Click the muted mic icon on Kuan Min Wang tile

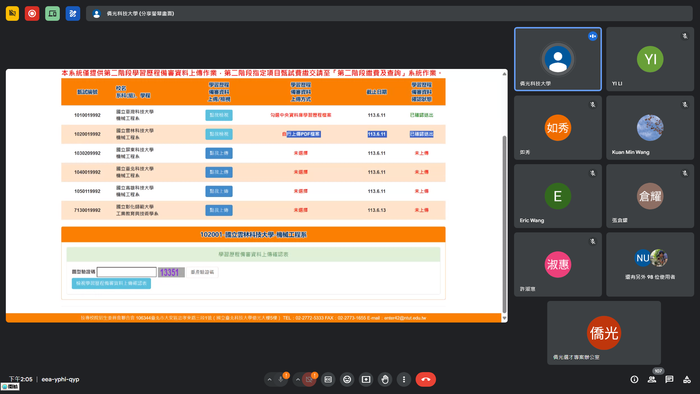(684, 104)
